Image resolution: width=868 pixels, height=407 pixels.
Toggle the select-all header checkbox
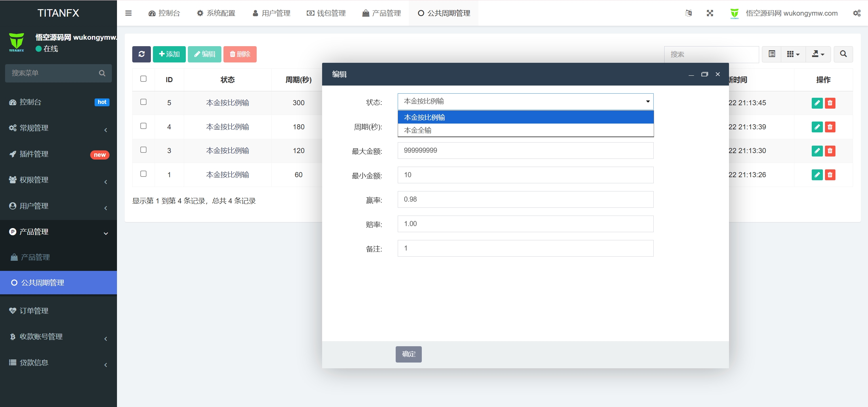pos(143,79)
